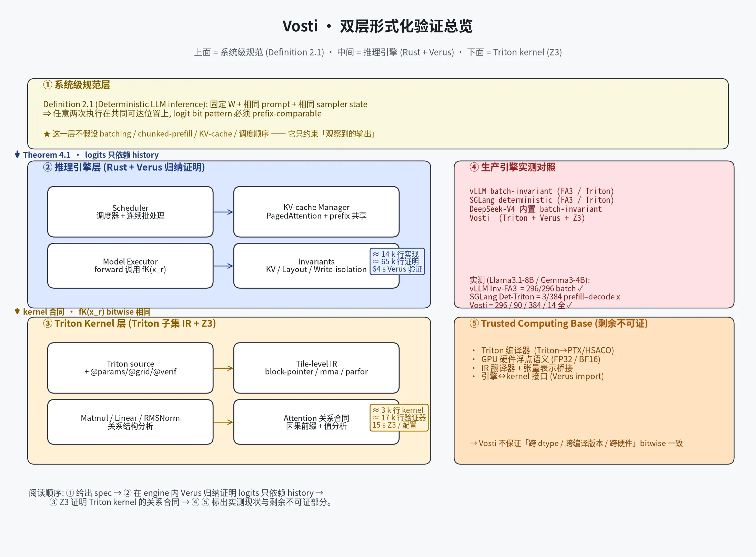The width and height of the screenshot is (756, 557).
Task: Click the SGLang Det-Triton = 3/384 line
Action: click(545, 297)
